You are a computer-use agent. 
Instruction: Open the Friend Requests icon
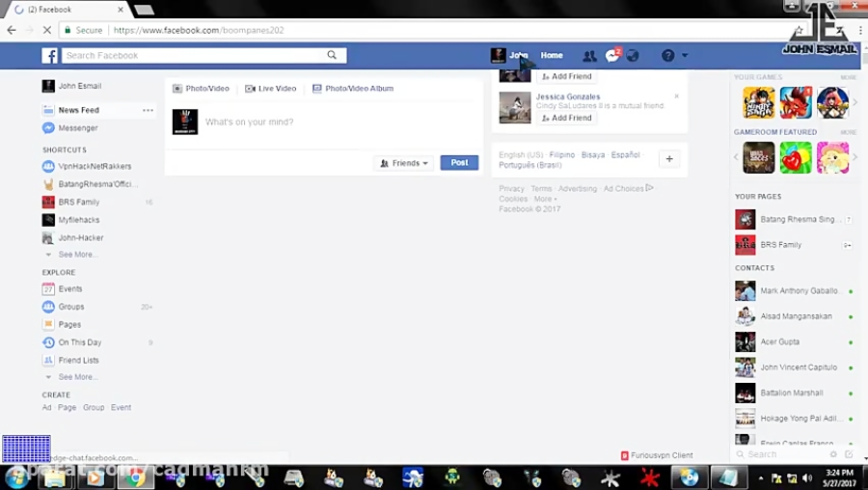[589, 55]
